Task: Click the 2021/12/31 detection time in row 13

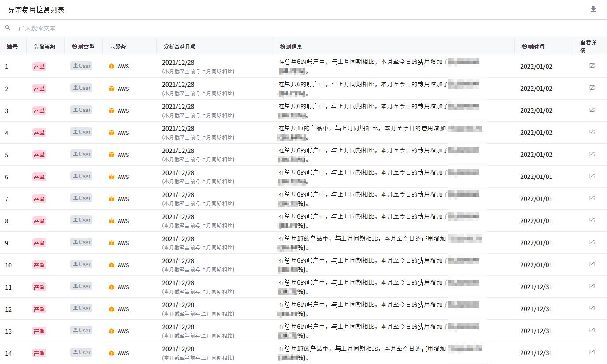Action: 536,331
